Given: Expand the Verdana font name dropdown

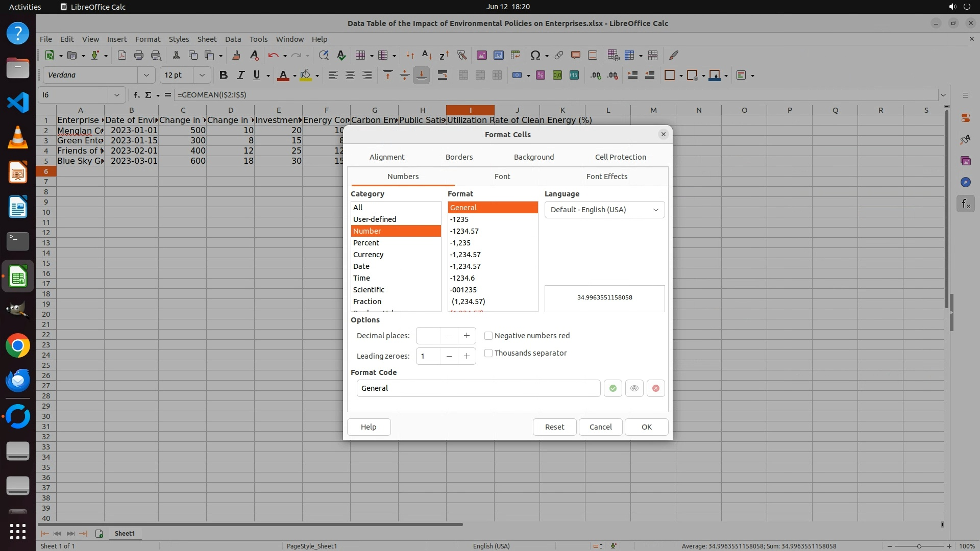Looking at the screenshot, I should coord(146,75).
